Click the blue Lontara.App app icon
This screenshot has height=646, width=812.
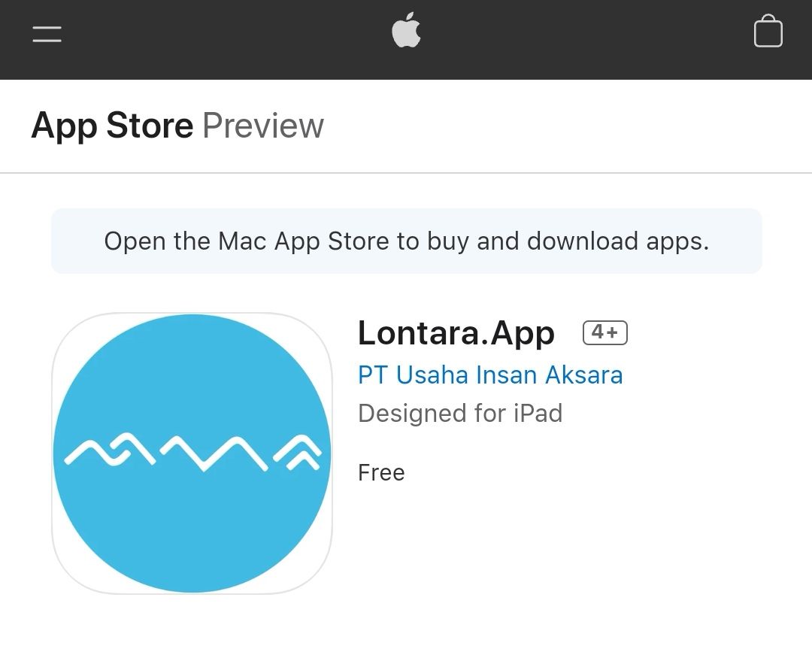pyautogui.click(x=192, y=453)
